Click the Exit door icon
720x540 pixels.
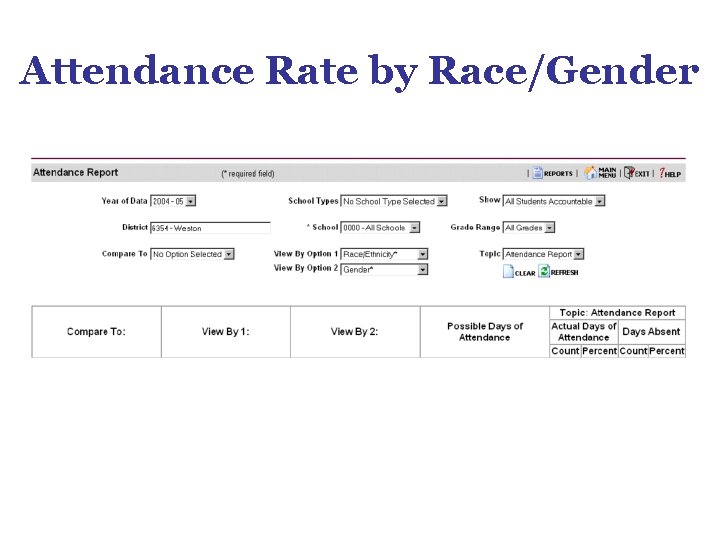(x=629, y=173)
